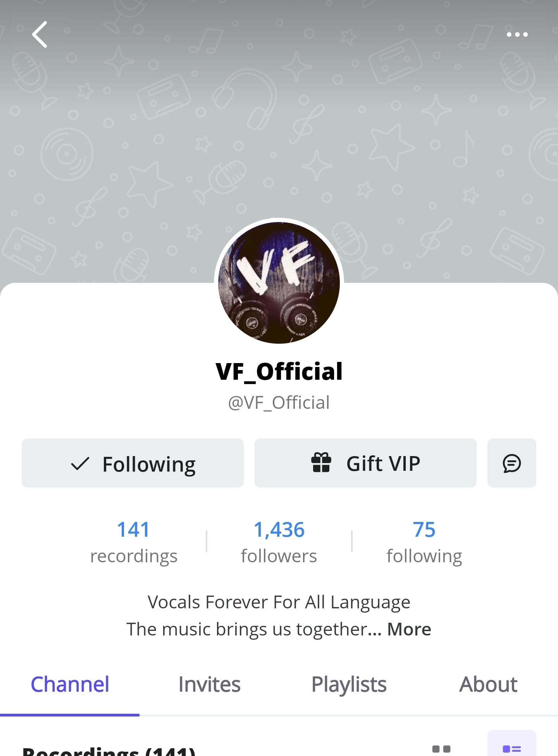Open the Playlists tab

[x=349, y=684]
